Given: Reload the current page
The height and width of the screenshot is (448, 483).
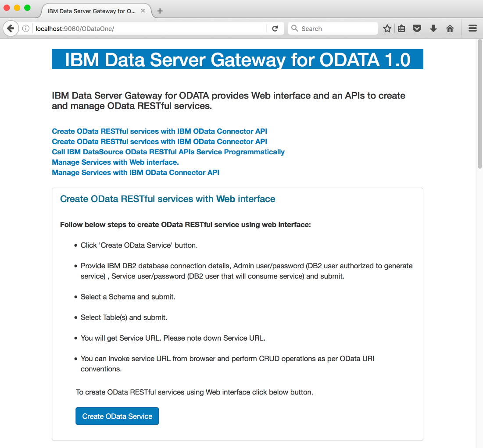Looking at the screenshot, I should pos(275,28).
